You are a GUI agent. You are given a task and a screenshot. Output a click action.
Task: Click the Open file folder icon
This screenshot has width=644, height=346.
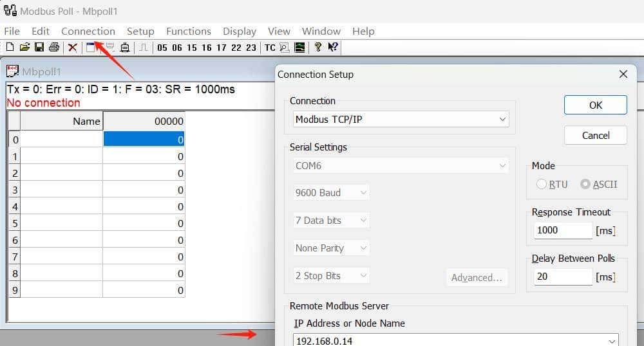click(24, 47)
